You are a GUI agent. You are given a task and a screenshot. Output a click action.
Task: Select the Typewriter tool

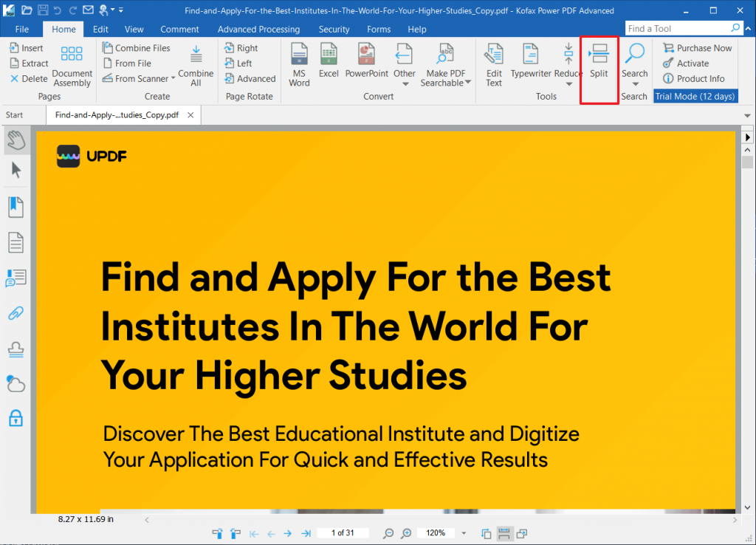coord(529,63)
